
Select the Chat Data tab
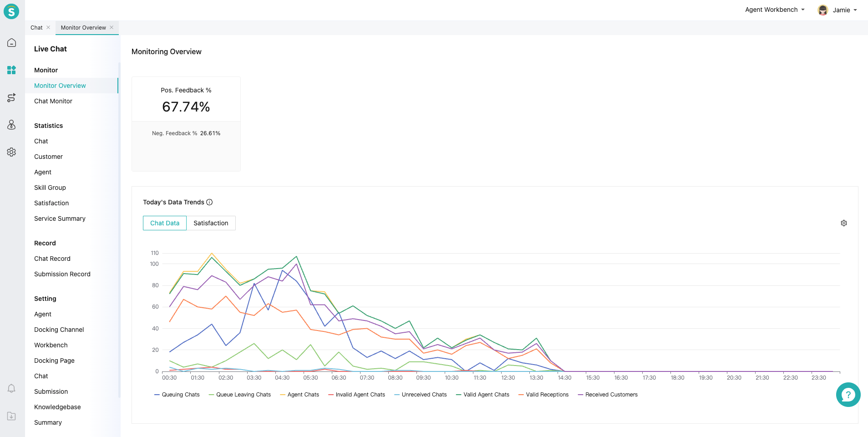165,223
